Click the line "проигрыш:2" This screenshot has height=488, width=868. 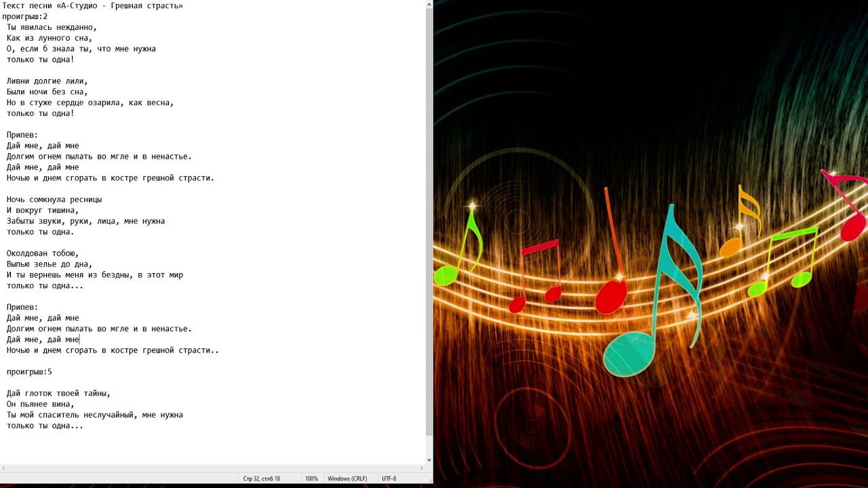[x=25, y=16]
